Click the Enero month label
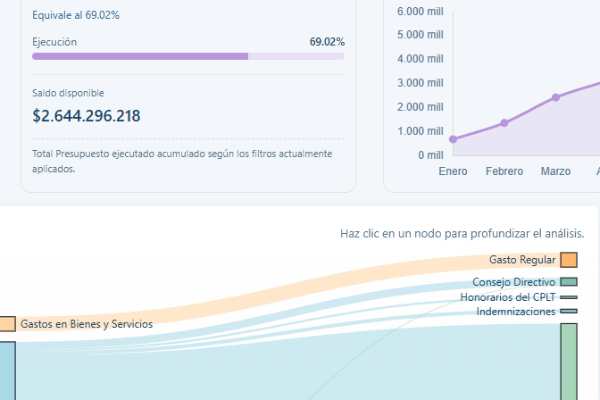This screenshot has height=400, width=600. [x=453, y=171]
